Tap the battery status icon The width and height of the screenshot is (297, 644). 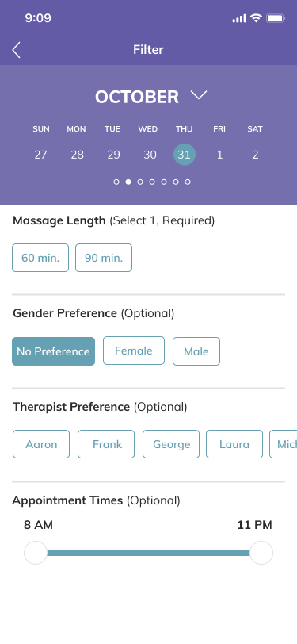coord(276,18)
